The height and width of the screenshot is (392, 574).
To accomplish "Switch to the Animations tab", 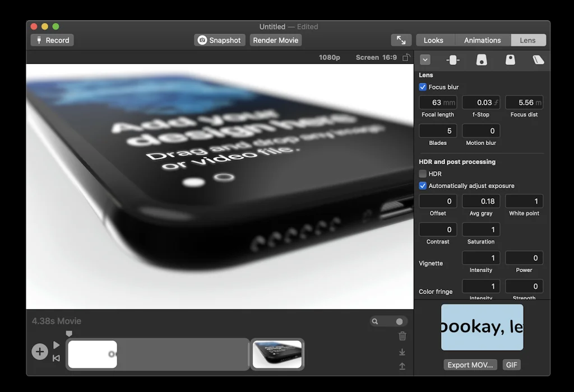I will (x=482, y=40).
